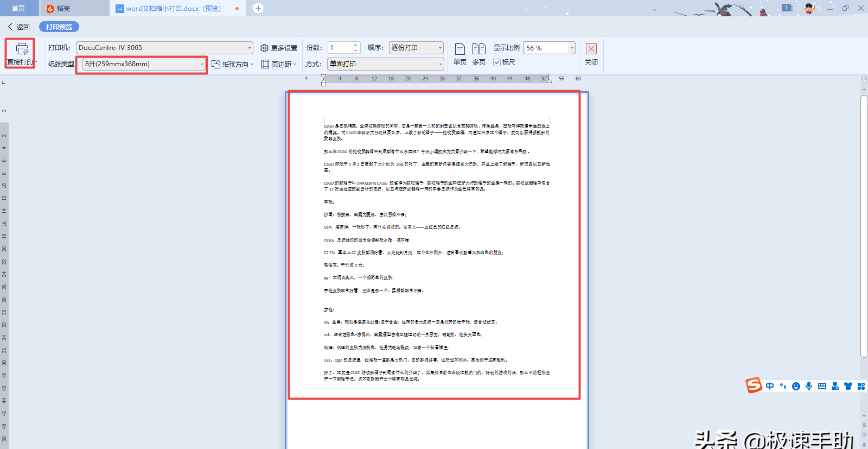The height and width of the screenshot is (449, 868).
Task: Click the right indent marker on ruler
Action: pos(549,80)
